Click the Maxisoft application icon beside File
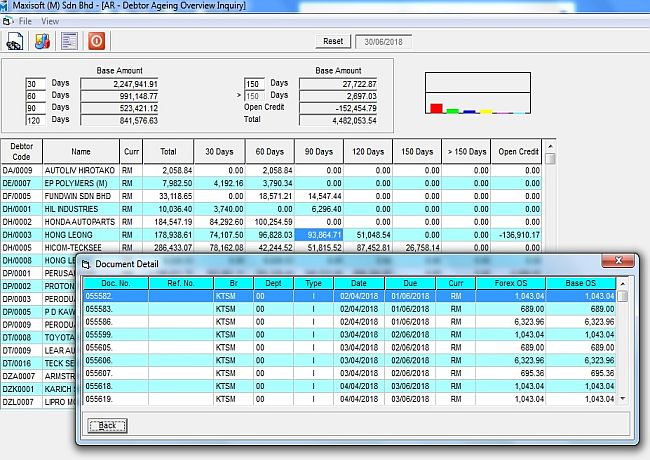 tap(9, 20)
